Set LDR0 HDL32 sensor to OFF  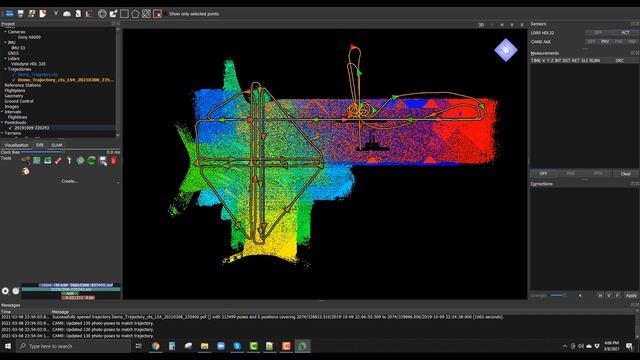(x=598, y=33)
